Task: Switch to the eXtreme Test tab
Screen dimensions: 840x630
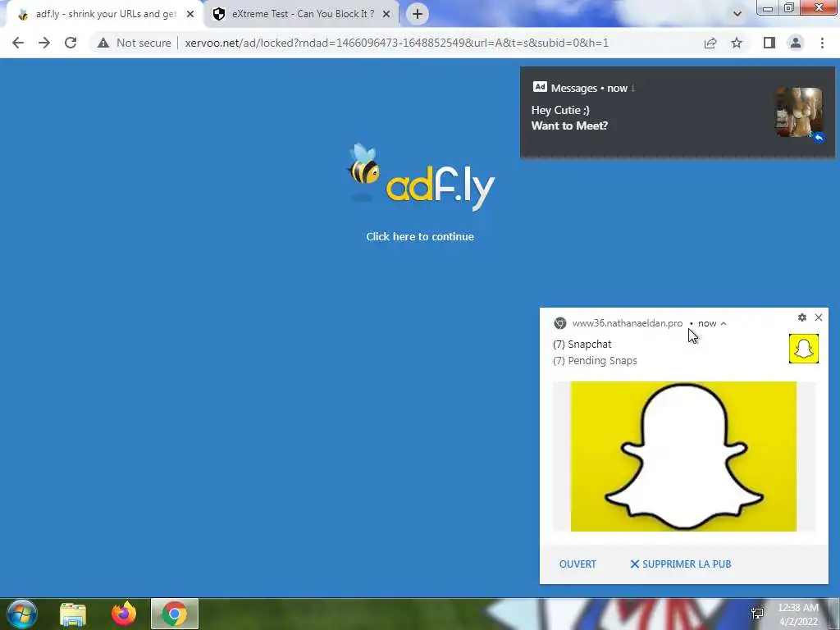Action: tap(301, 14)
